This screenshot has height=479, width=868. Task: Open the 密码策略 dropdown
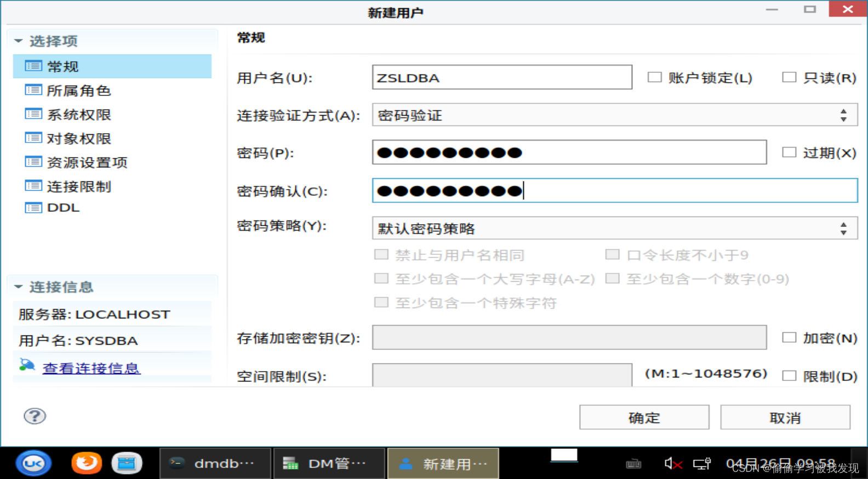615,228
